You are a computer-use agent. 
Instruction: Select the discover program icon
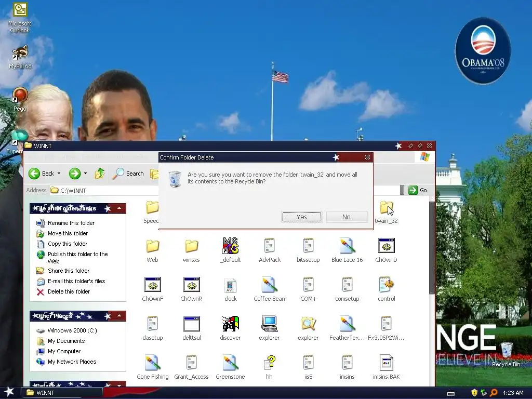[x=230, y=328]
